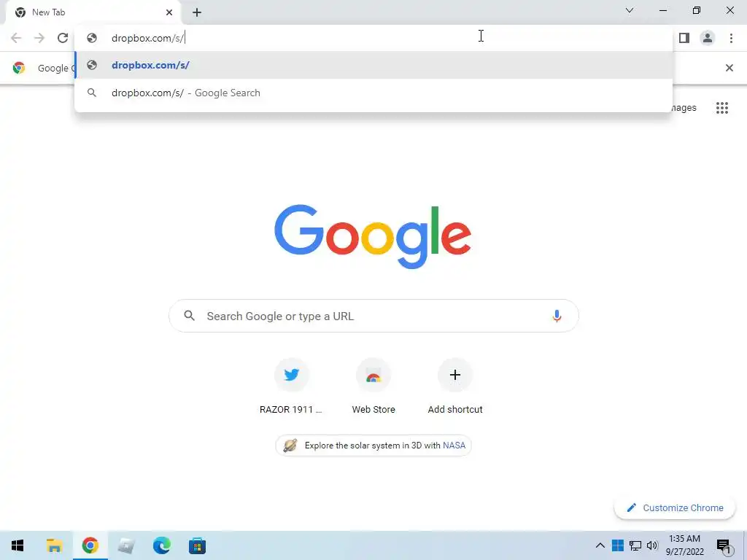Select the New Tab tab
The image size is (747, 560).
click(93, 12)
